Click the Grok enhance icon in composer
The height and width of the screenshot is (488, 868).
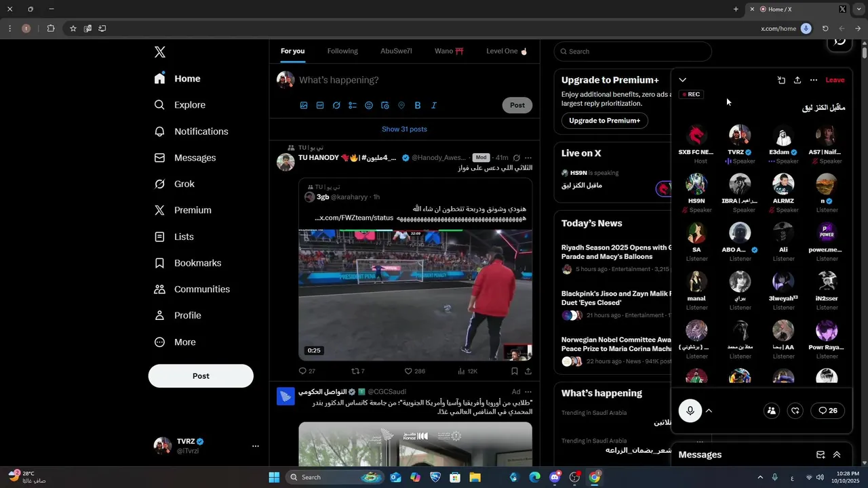336,105
